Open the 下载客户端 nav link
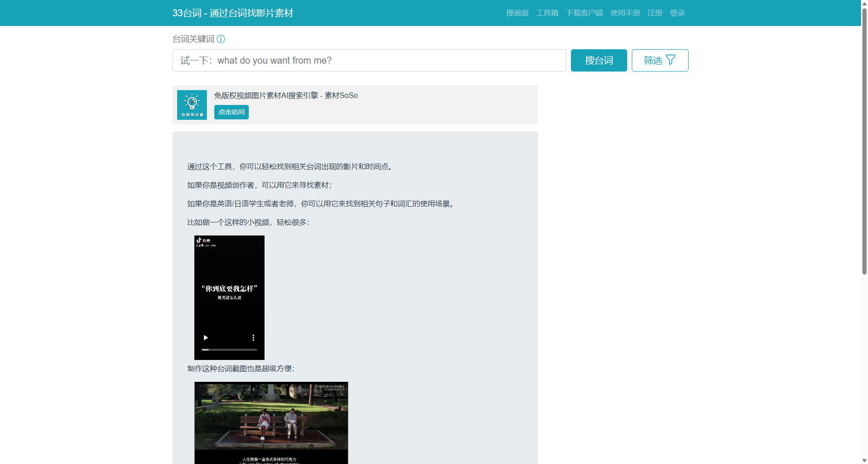This screenshot has width=868, height=464. click(x=584, y=13)
